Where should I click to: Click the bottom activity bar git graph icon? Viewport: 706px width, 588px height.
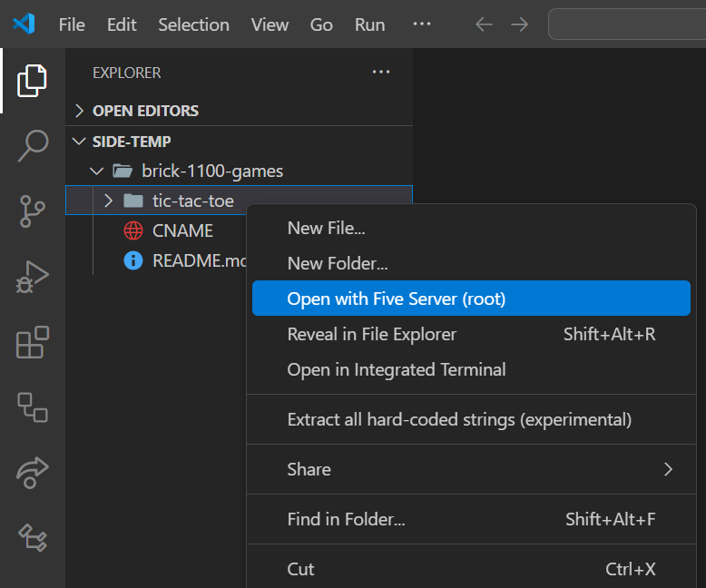click(33, 537)
